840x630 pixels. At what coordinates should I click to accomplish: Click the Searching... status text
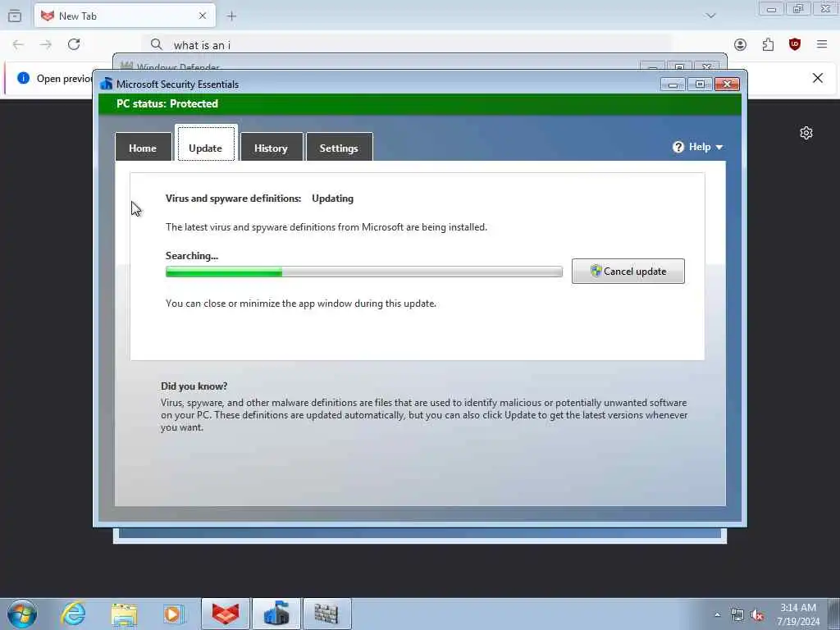(x=192, y=256)
